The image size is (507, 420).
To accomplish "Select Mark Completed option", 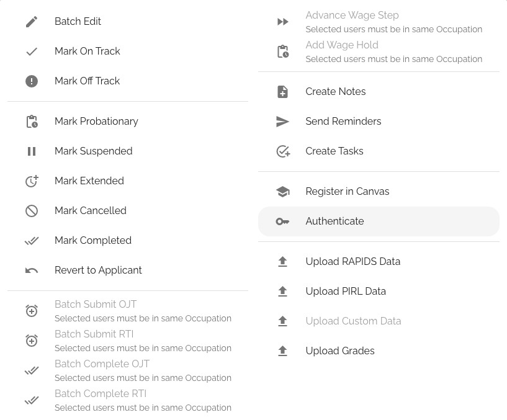I will point(128,241).
